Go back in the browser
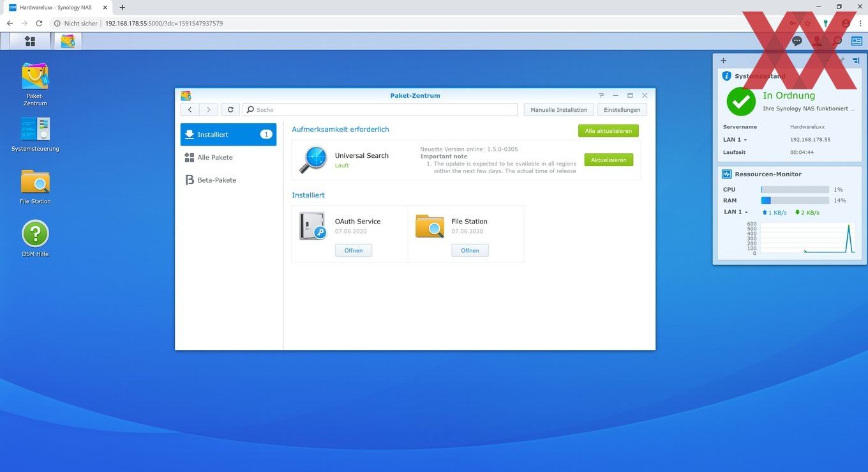 (10, 23)
